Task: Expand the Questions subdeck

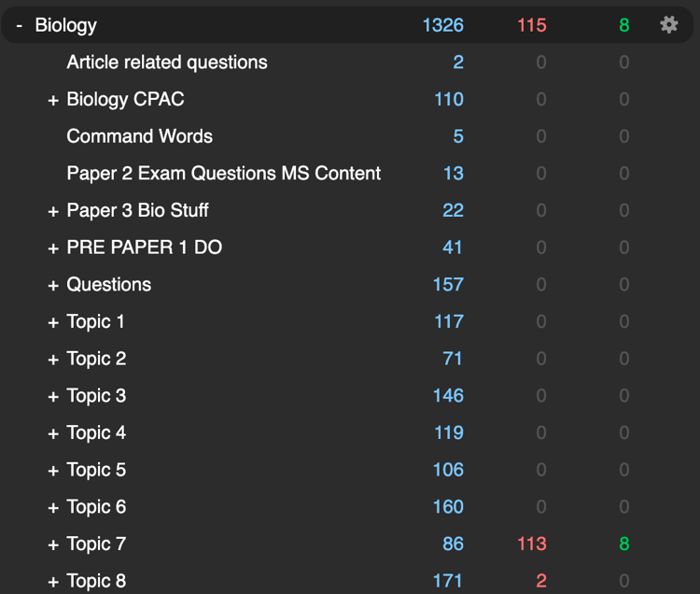Action: point(53,286)
